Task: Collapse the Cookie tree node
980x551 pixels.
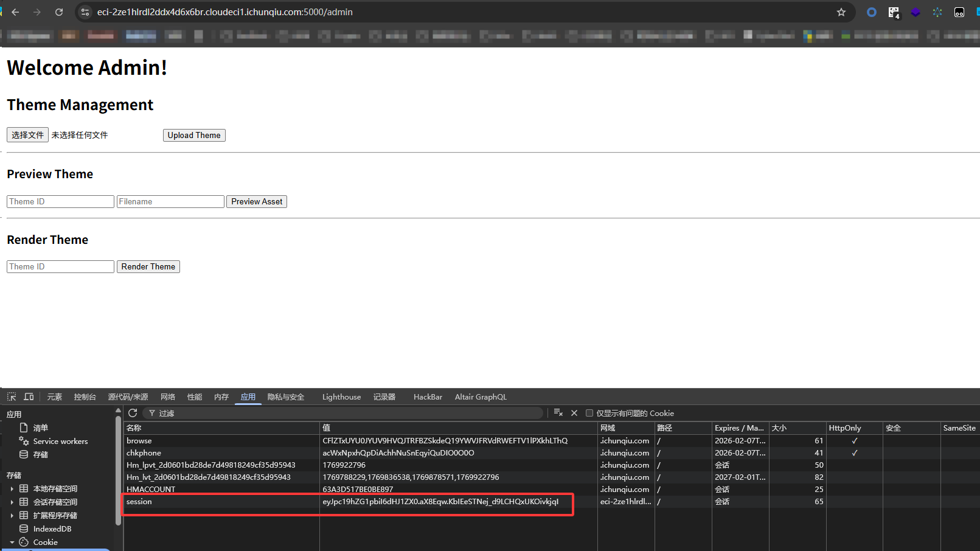Action: (12, 542)
